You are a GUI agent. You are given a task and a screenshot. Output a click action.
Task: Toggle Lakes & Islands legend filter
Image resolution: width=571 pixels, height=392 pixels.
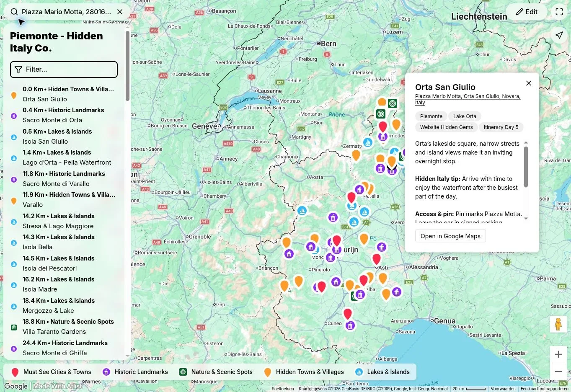click(382, 372)
